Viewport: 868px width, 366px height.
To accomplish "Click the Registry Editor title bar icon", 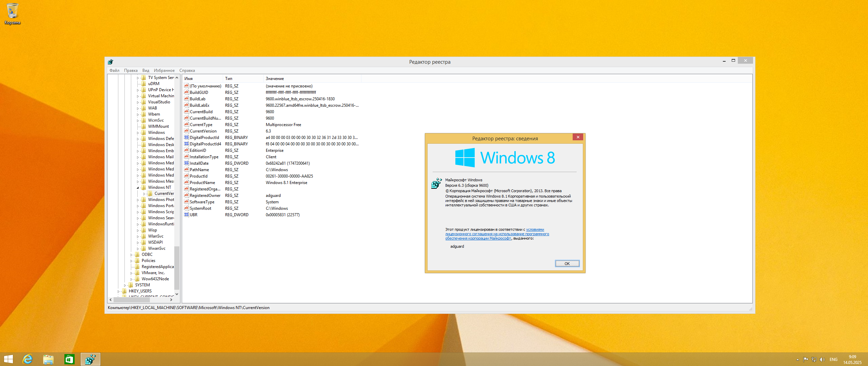I will coord(111,62).
